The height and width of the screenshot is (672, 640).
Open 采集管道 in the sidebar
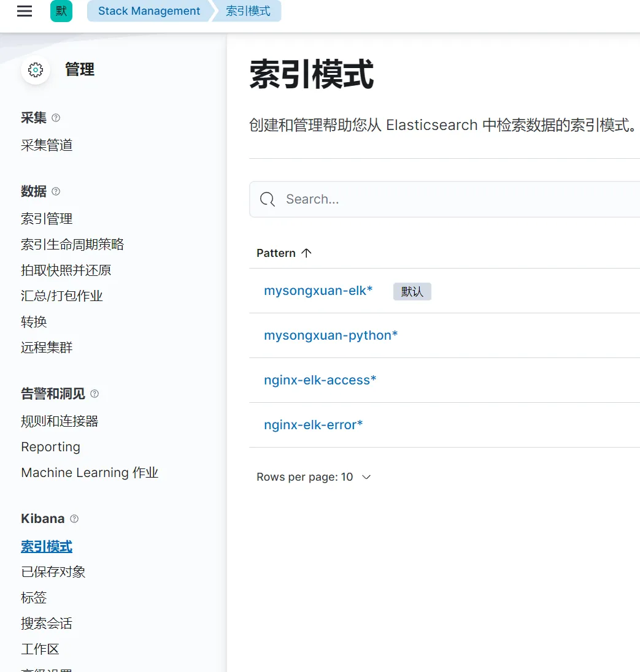click(47, 145)
